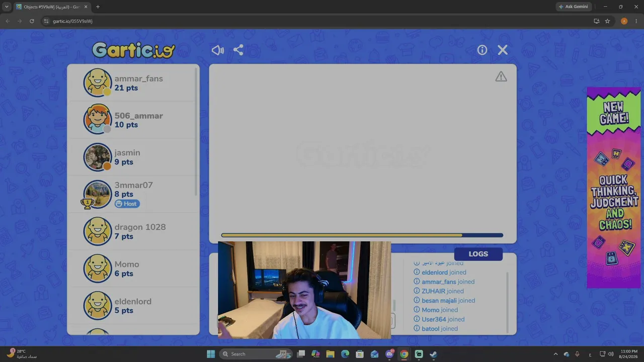Viewport: 644px width, 362px height.
Task: Select 506_ammar player avatar
Action: pos(97,120)
